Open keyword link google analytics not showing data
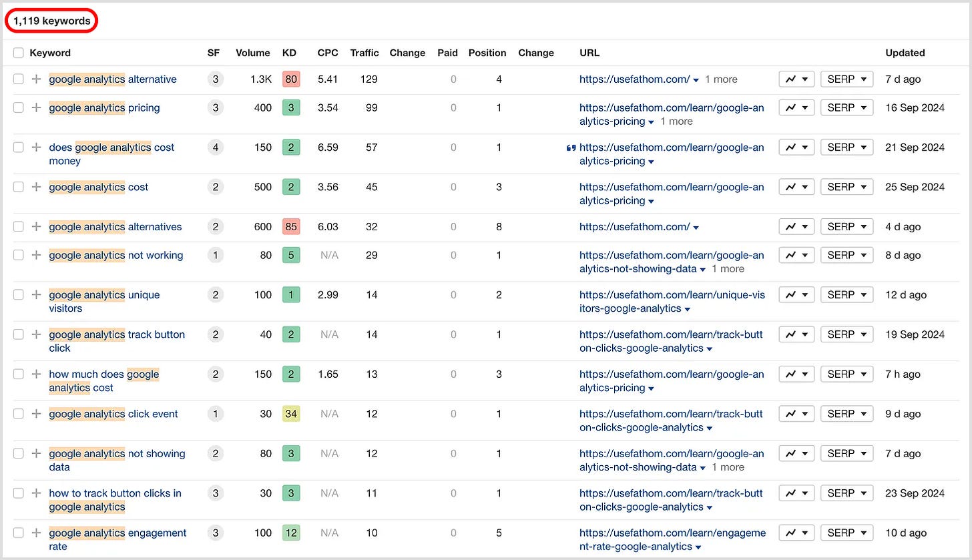This screenshot has width=972, height=560. pyautogui.click(x=117, y=461)
